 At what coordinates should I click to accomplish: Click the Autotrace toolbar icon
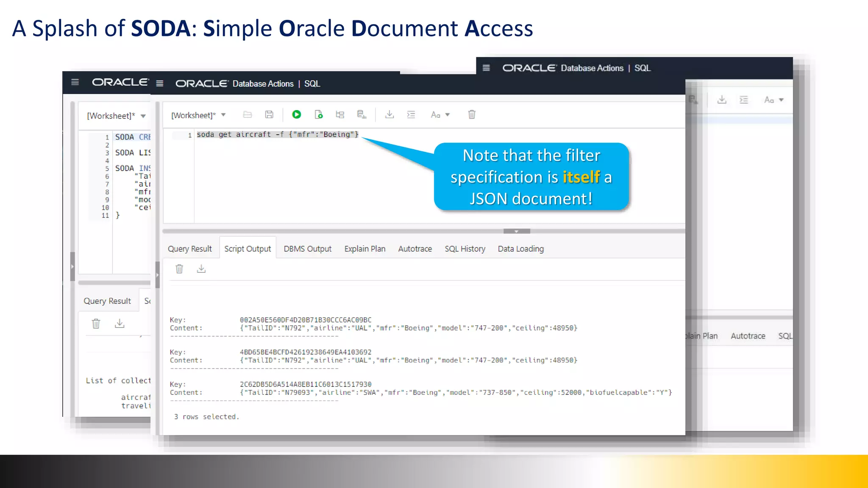[x=362, y=114]
